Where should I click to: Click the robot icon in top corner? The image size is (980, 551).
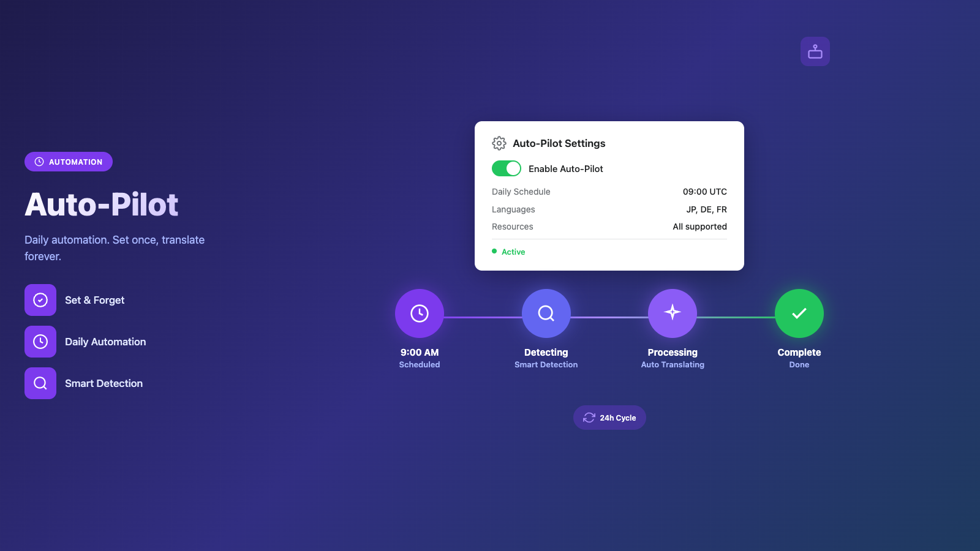point(815,51)
